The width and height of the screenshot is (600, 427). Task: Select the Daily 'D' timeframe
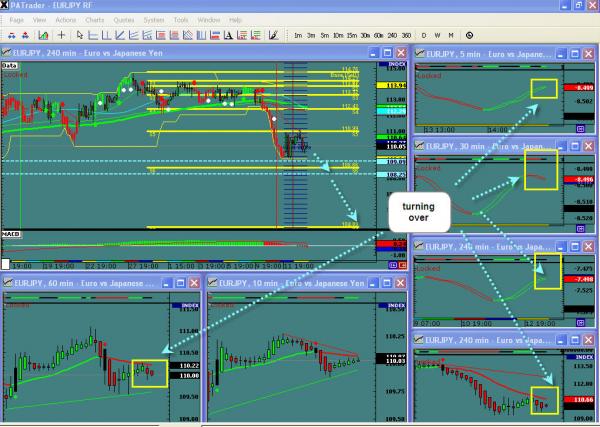[x=425, y=35]
